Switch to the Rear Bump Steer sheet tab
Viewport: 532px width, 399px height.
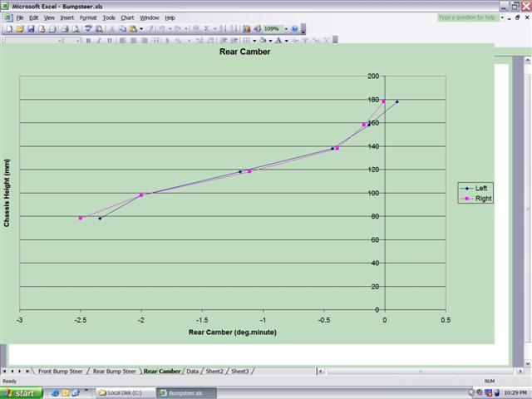point(115,372)
